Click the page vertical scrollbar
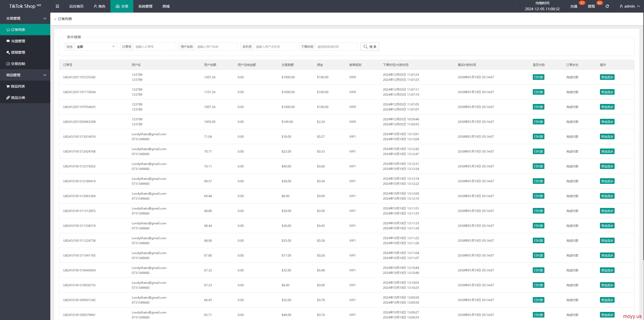This screenshot has height=320, width=644. click(x=643, y=136)
